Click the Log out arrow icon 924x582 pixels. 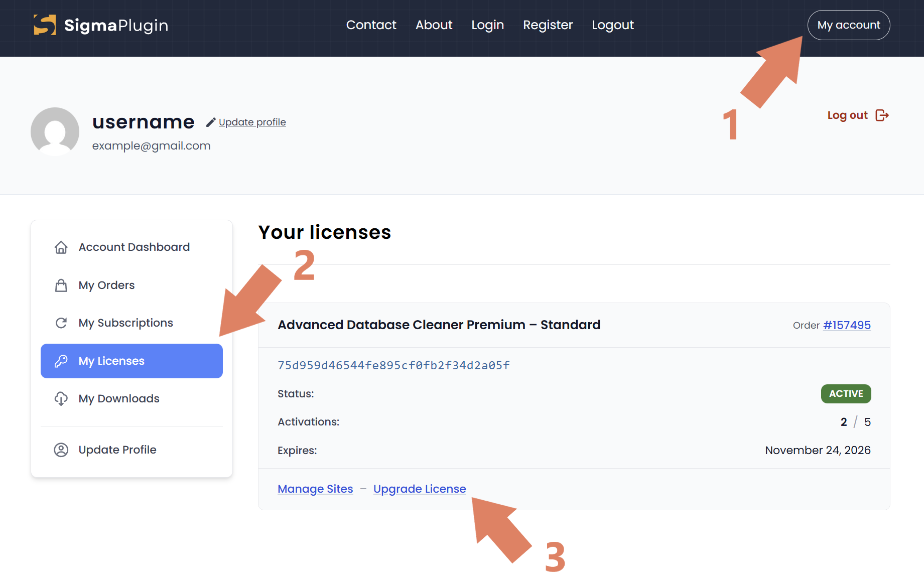[x=882, y=115]
